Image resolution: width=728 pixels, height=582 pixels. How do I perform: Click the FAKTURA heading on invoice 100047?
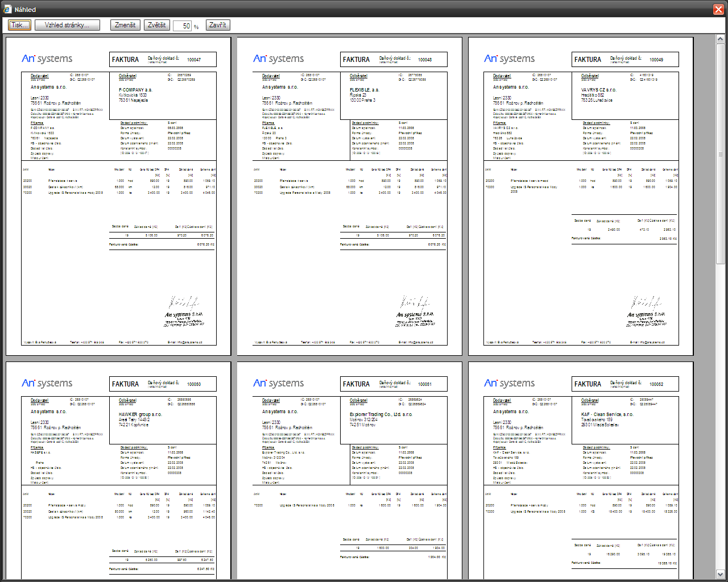[x=125, y=60]
